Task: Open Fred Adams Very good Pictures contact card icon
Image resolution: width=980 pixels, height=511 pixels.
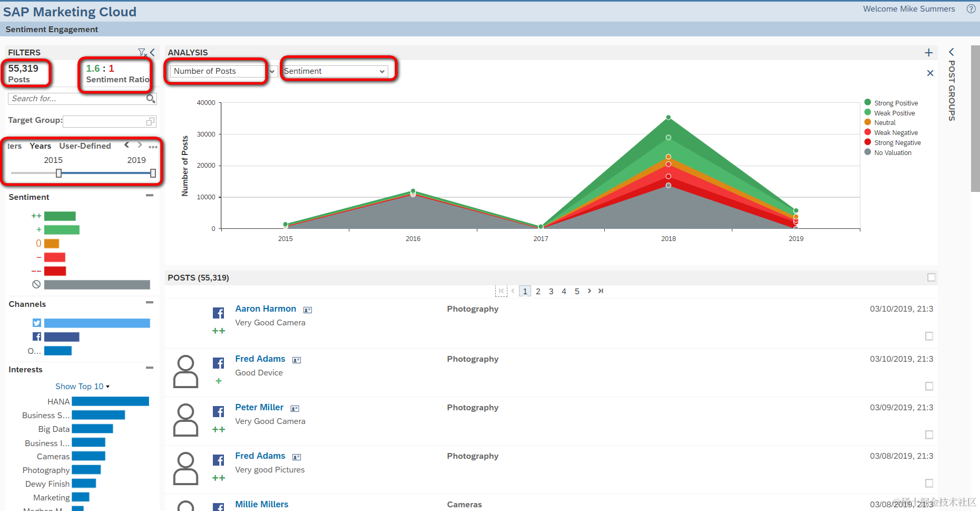Action: (297, 457)
